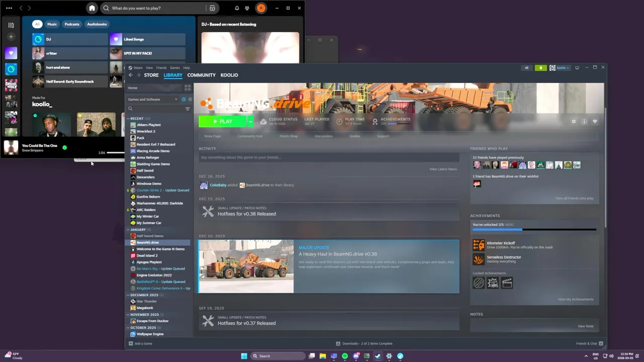This screenshot has width=644, height=362.
Task: Open Liked Songs heart in Spotify sidebar
Action: pyautogui.click(x=11, y=53)
